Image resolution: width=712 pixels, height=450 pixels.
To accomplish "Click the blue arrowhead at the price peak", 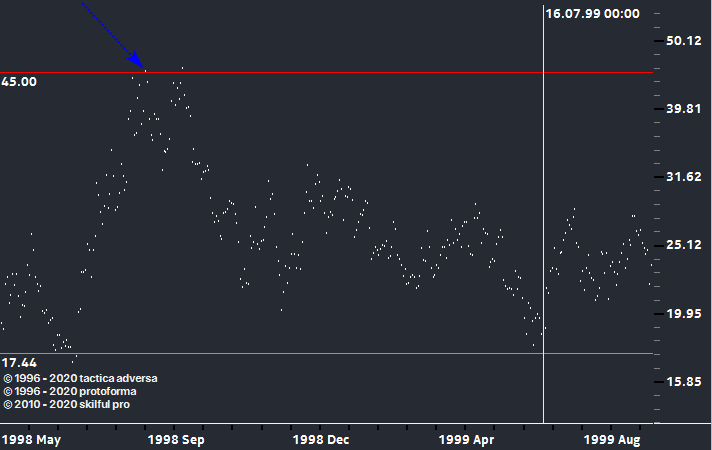I will [139, 63].
